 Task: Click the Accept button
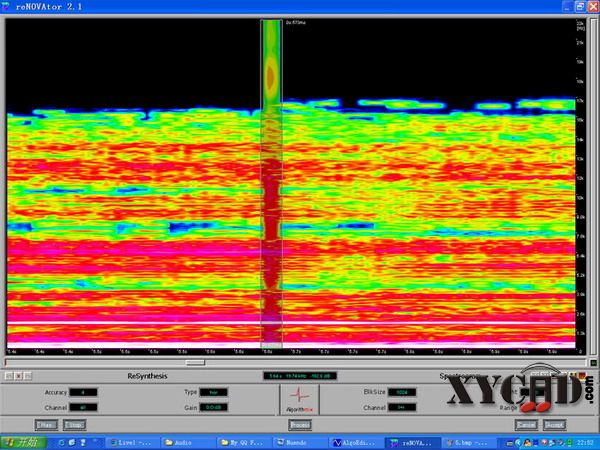pos(554,425)
